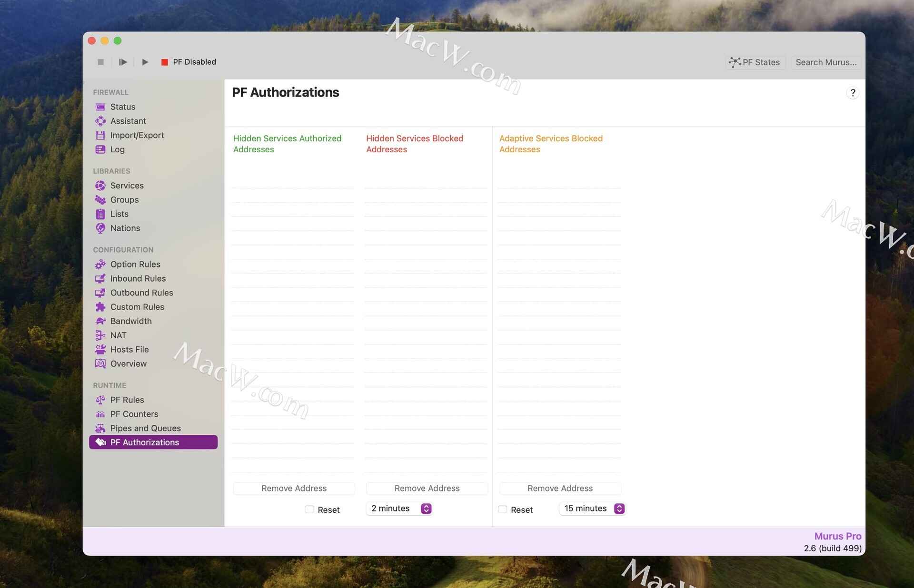Click the Assistant lifebuoy icon in sidebar
914x588 pixels.
[100, 121]
